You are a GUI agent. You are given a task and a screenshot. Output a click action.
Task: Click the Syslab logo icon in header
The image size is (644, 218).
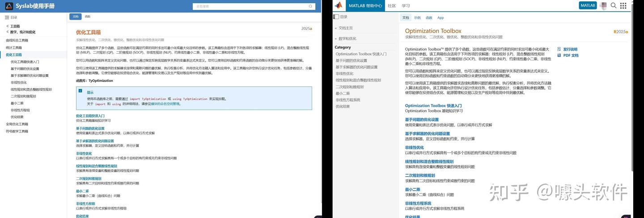(9, 6)
